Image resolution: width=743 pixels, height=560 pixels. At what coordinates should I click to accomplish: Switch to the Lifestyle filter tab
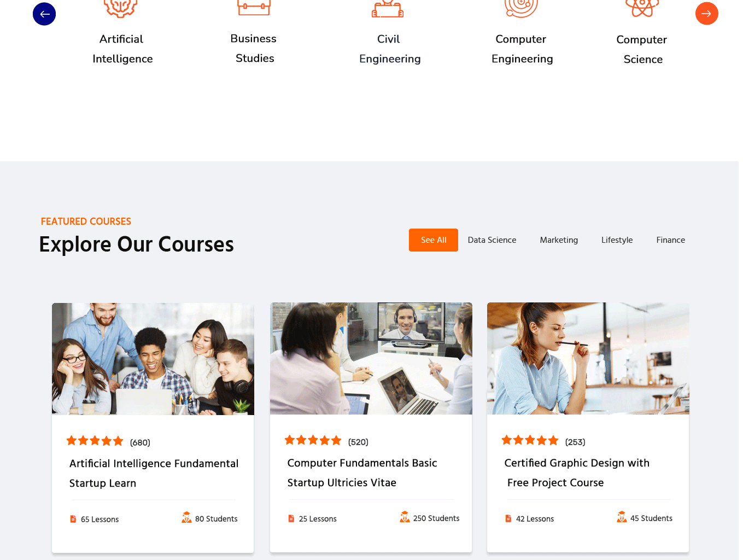click(617, 240)
